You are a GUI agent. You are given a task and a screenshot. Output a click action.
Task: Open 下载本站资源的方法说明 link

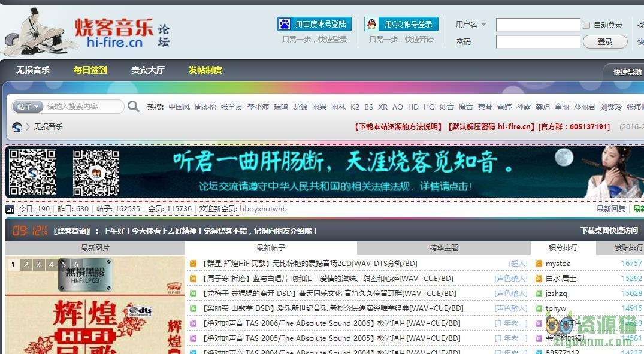click(x=398, y=127)
